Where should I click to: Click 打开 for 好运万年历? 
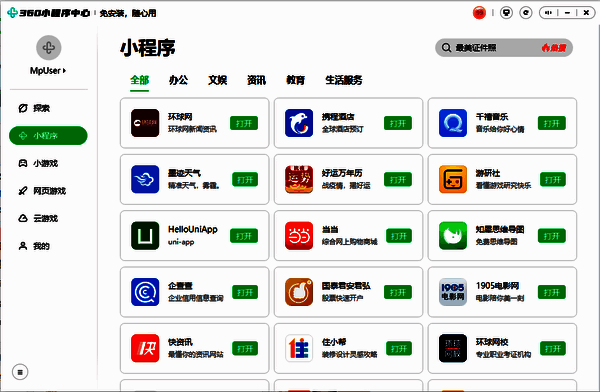398,179
